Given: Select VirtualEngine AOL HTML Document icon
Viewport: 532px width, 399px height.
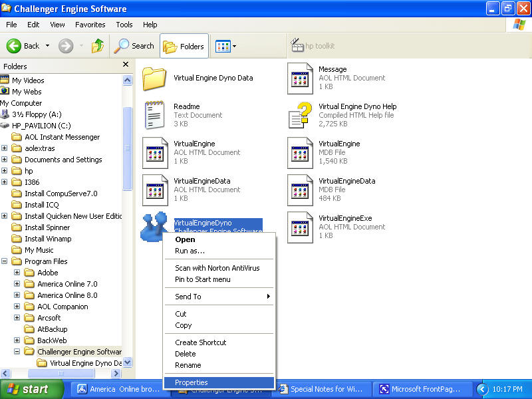Looking at the screenshot, I should tap(155, 153).
